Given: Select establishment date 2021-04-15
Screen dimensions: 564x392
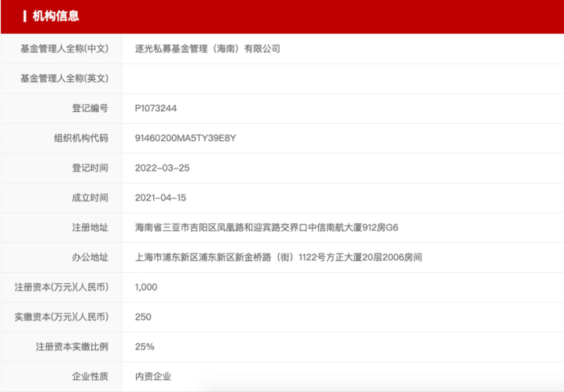Looking at the screenshot, I should pos(160,198).
